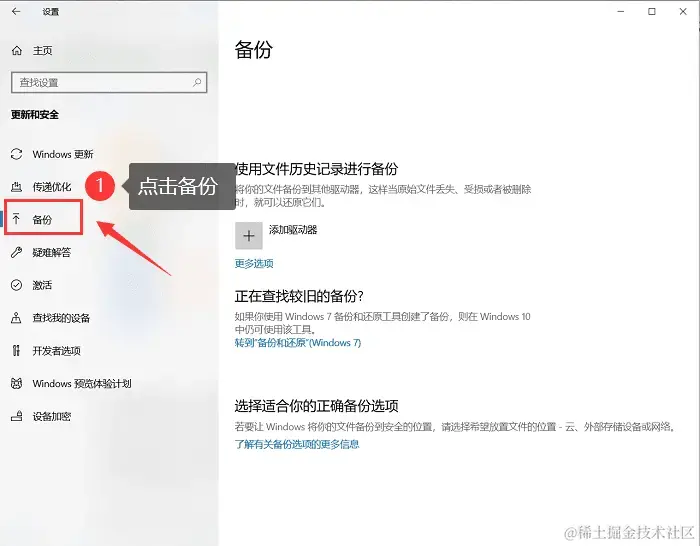The height and width of the screenshot is (546, 700).
Task: Select heading 选择适合你的正确备份选项
Action: coord(316,406)
